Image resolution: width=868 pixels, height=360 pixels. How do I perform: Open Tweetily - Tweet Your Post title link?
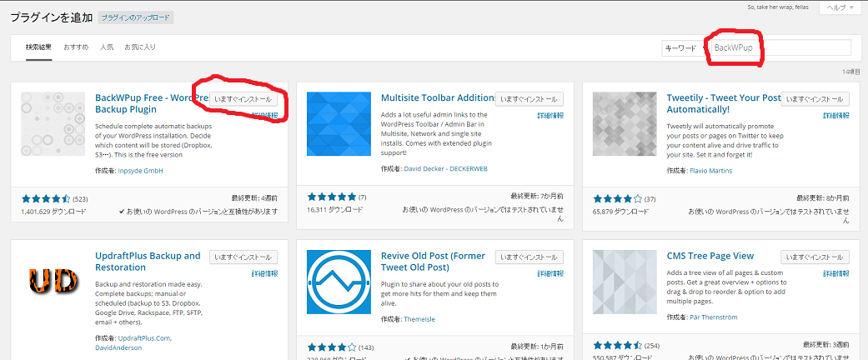tap(724, 103)
